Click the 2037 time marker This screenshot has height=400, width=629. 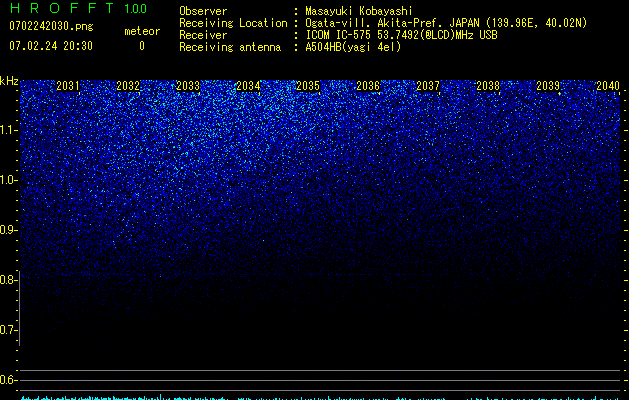428,86
